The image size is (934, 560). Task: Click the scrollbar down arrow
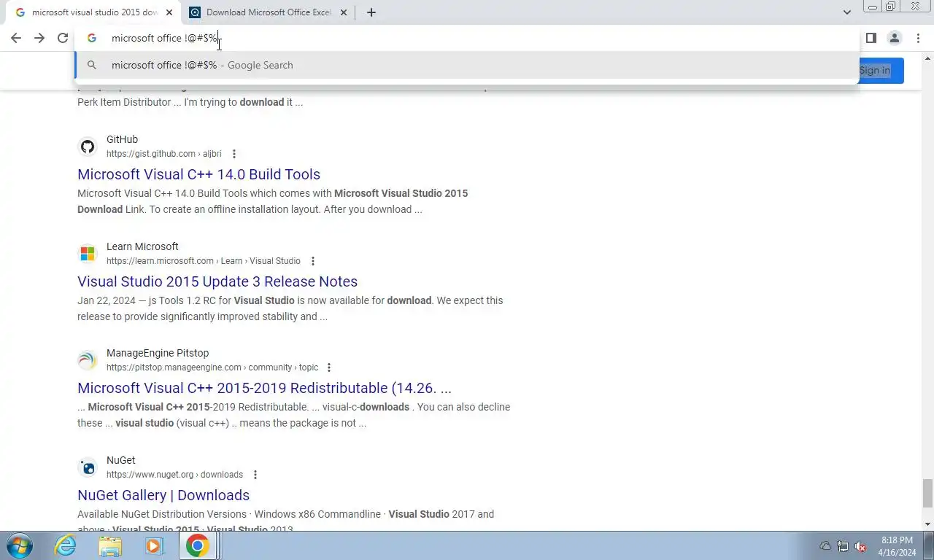click(927, 524)
